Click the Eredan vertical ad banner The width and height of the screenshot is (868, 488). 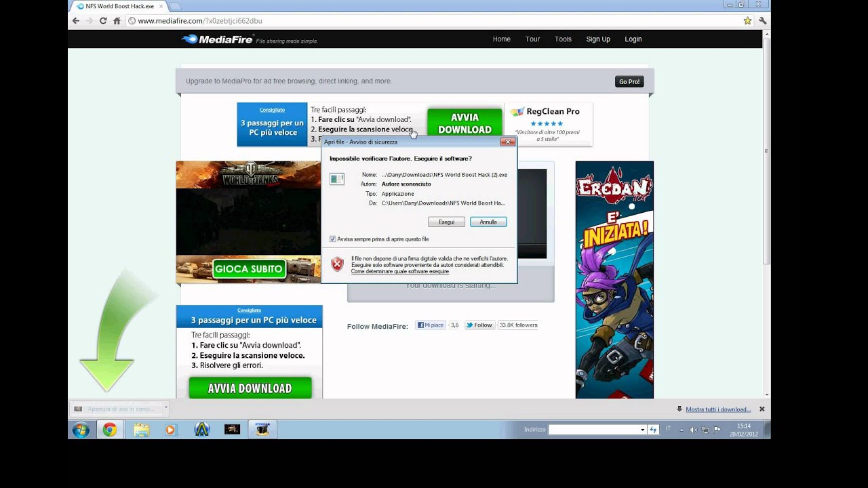[x=614, y=279]
